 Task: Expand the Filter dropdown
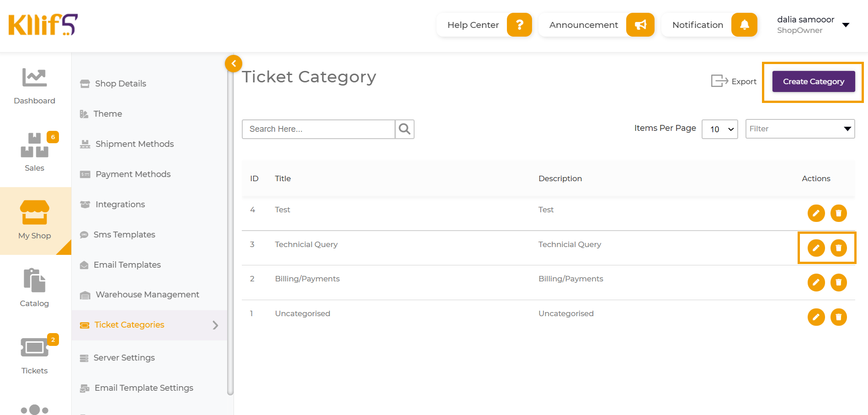[x=800, y=129]
